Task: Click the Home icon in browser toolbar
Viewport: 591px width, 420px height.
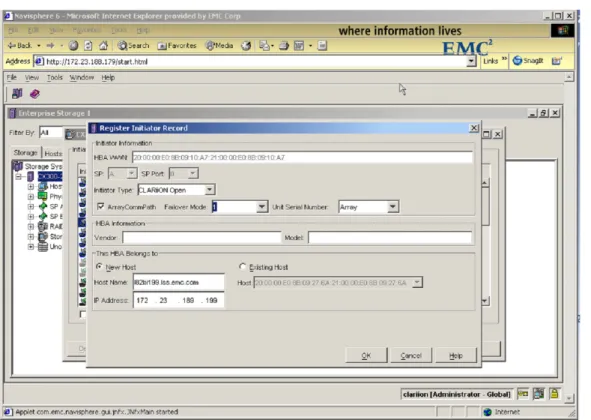Action: [x=103, y=46]
